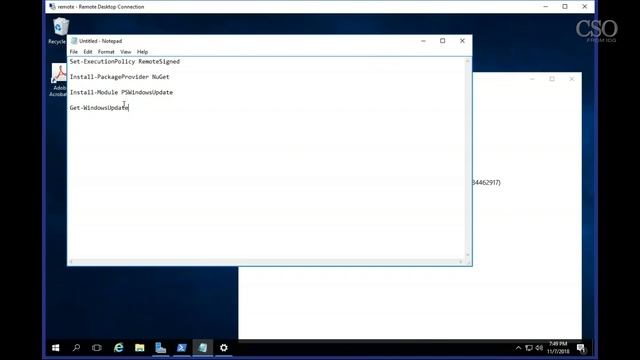Open File Explorer from taskbar
This screenshot has width=640, height=360.
pyautogui.click(x=140, y=348)
